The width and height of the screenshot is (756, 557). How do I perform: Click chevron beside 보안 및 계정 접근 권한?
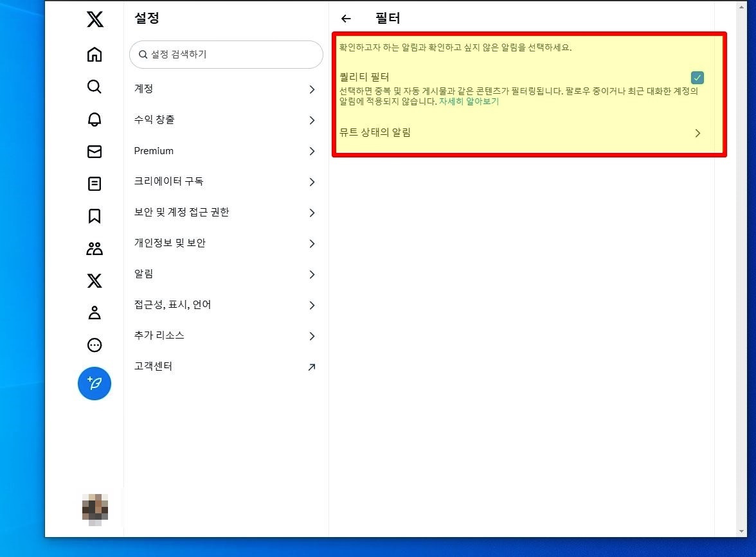click(312, 213)
